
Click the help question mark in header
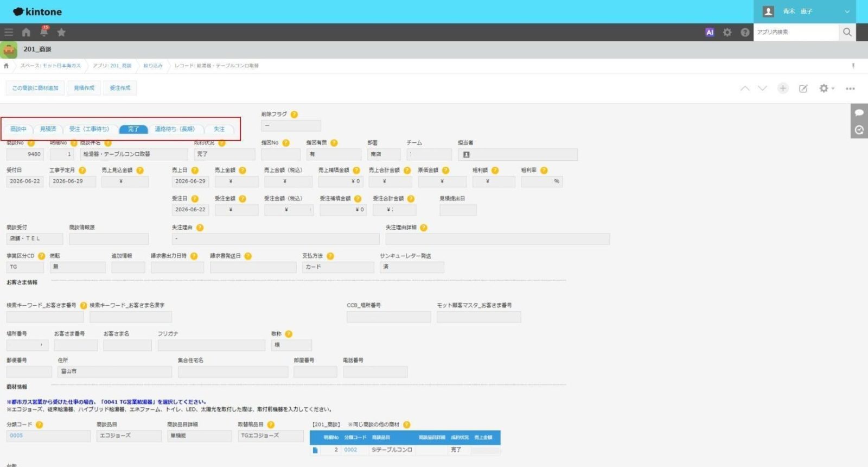coord(745,32)
